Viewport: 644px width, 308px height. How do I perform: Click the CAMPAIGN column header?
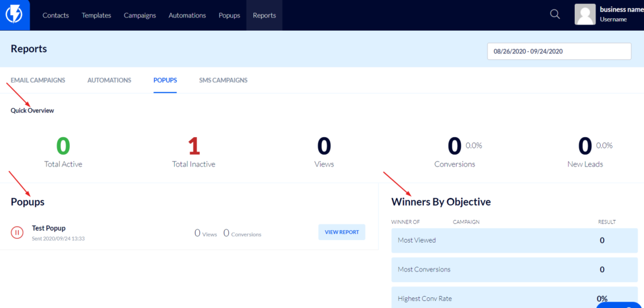point(466,222)
